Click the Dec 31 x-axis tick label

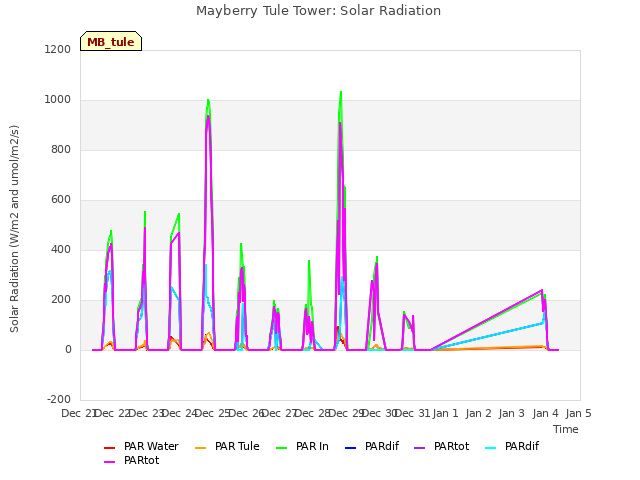pos(412,413)
